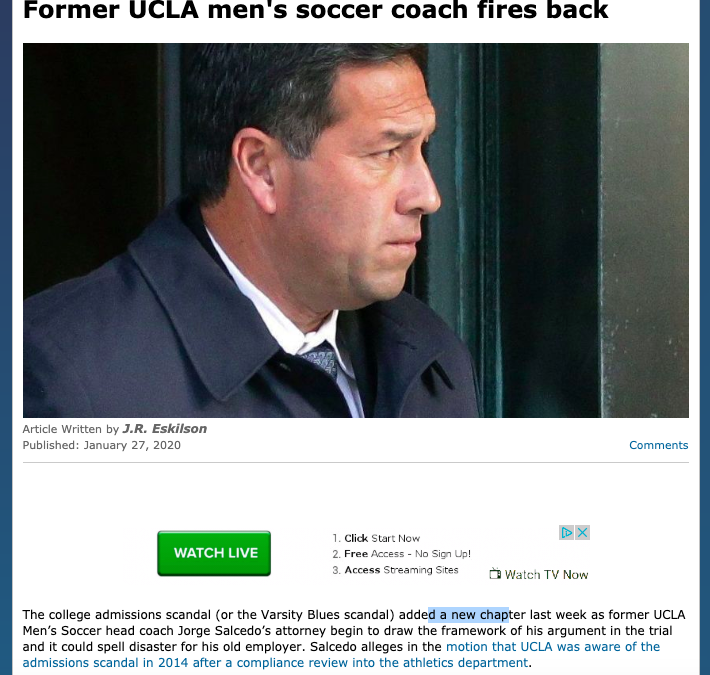Click the TV icon beside Watch TV Now
This screenshot has height=675, width=710.
(x=494, y=574)
